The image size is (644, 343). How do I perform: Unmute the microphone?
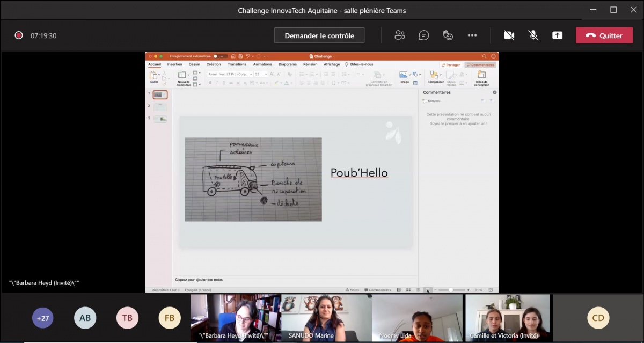[533, 35]
